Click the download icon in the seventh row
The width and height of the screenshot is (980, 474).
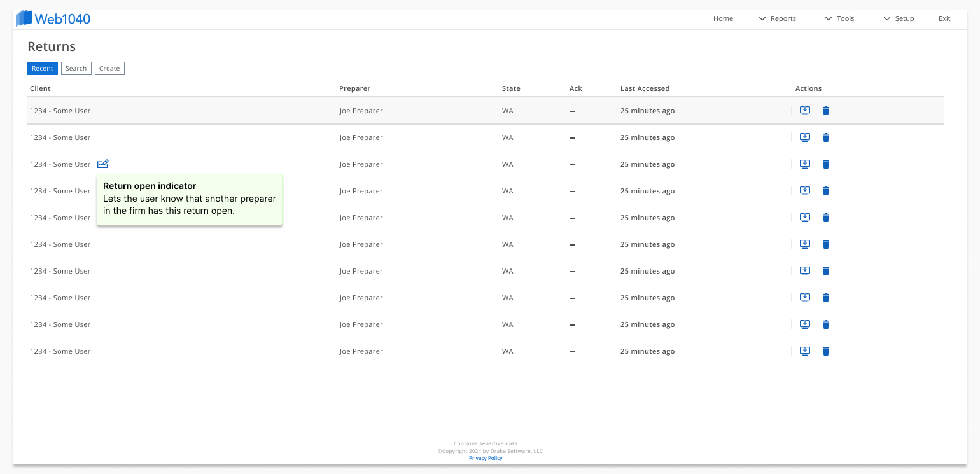(x=804, y=271)
